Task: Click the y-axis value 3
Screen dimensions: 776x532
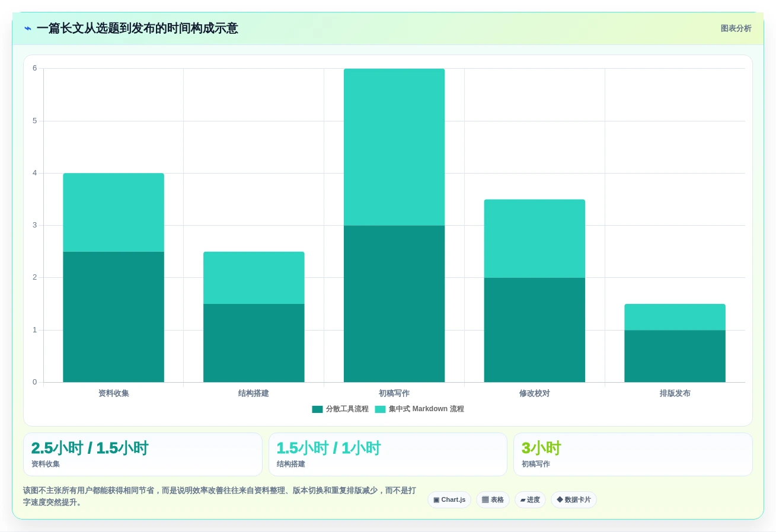Action: point(35,225)
